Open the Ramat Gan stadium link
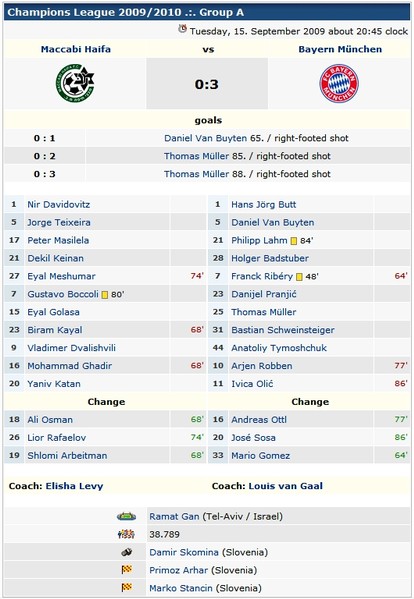Screen dimensions: 414x599 (x=174, y=516)
